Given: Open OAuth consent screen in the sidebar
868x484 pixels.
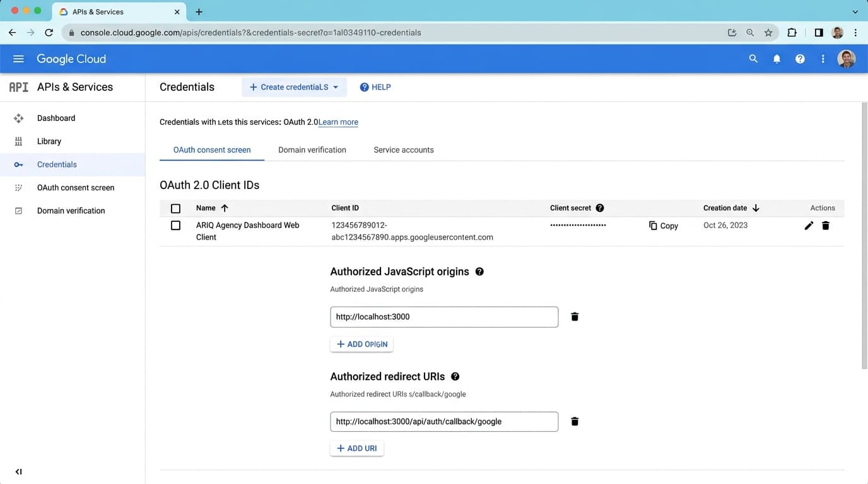Looking at the screenshot, I should (x=73, y=188).
